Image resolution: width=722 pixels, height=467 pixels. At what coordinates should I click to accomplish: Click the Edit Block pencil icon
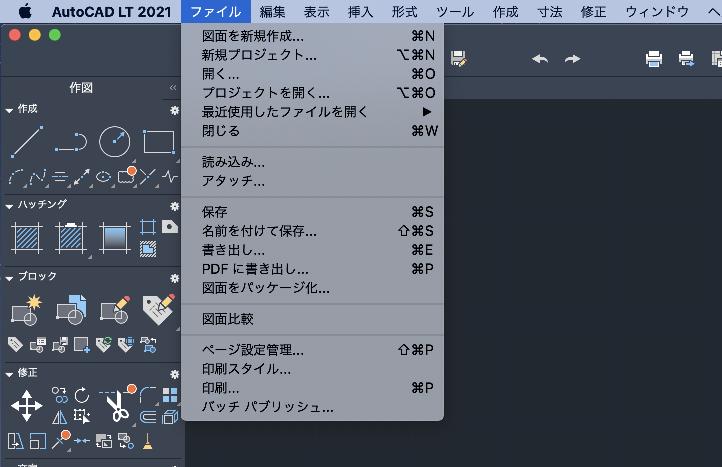[115, 310]
